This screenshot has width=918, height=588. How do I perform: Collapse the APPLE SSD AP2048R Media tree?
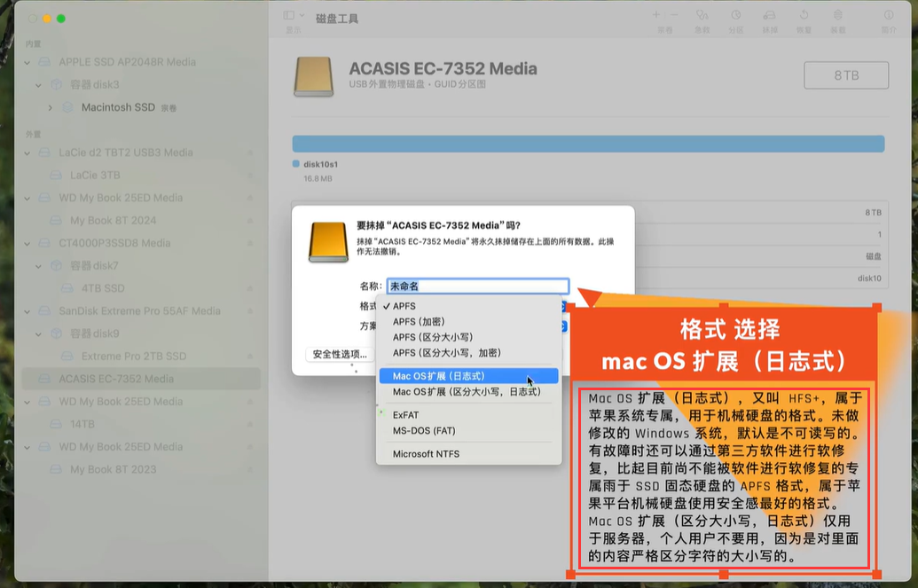(27, 62)
